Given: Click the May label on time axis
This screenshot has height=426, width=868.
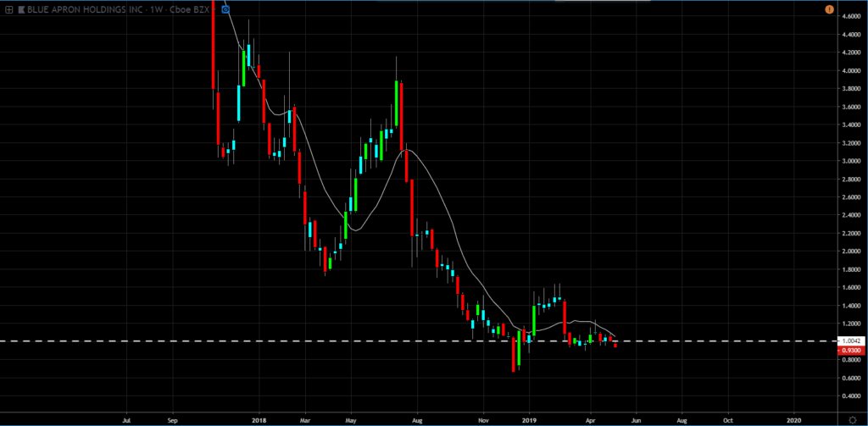Looking at the screenshot, I should point(351,420).
